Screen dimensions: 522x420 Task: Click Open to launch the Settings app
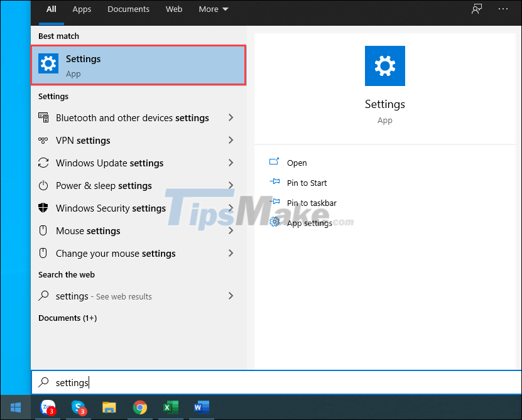pyautogui.click(x=296, y=163)
